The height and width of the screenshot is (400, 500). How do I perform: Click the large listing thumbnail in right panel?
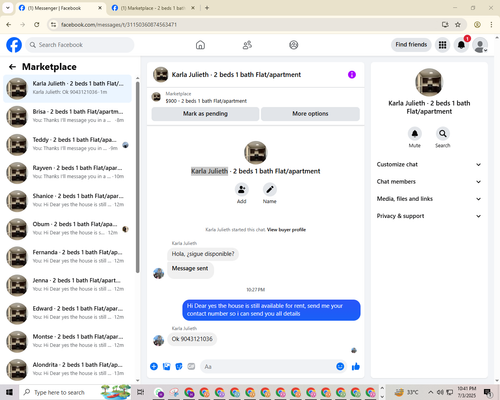(429, 82)
